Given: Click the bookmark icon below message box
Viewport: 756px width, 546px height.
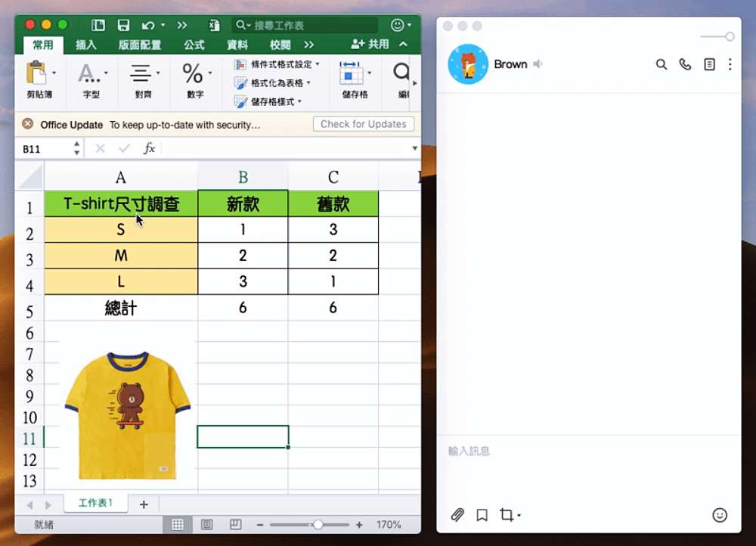Looking at the screenshot, I should point(482,515).
